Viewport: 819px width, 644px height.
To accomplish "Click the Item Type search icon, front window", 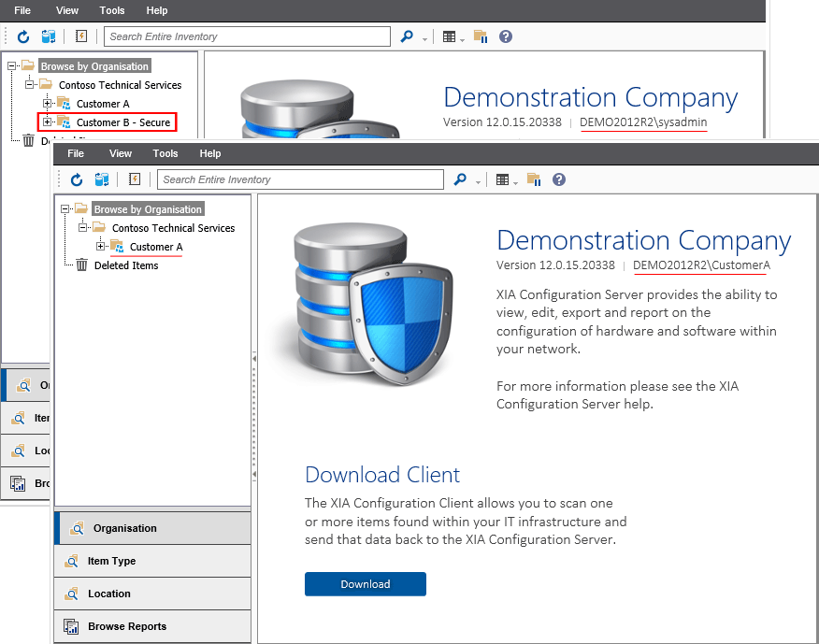I will [x=72, y=561].
